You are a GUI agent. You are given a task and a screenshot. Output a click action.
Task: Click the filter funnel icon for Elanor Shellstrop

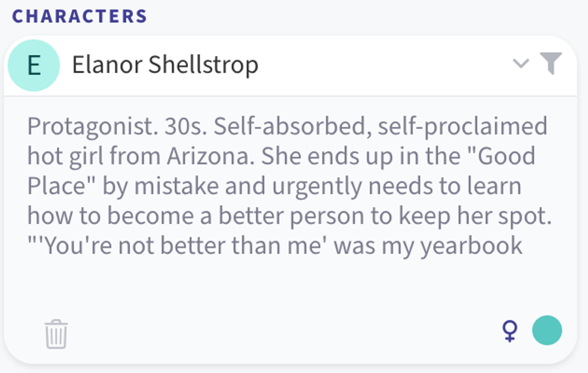coord(551,63)
